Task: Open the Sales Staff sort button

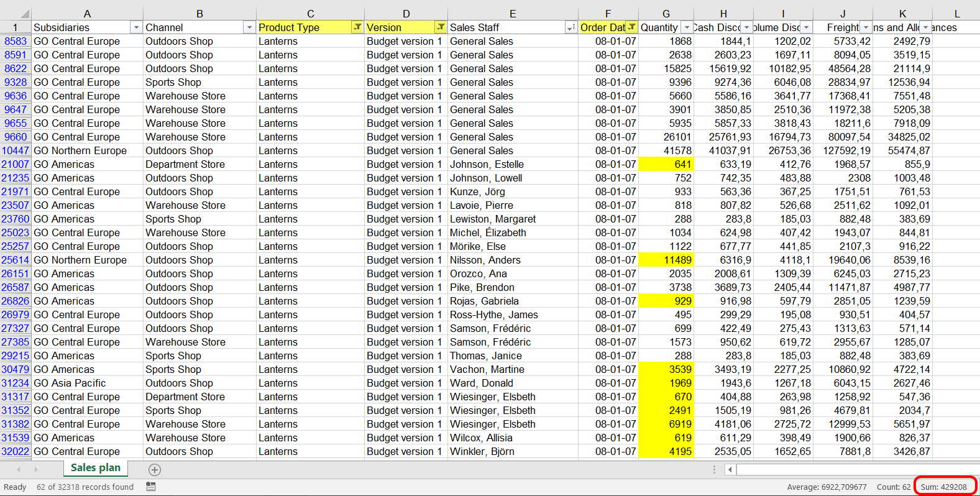Action: pyautogui.click(x=570, y=27)
